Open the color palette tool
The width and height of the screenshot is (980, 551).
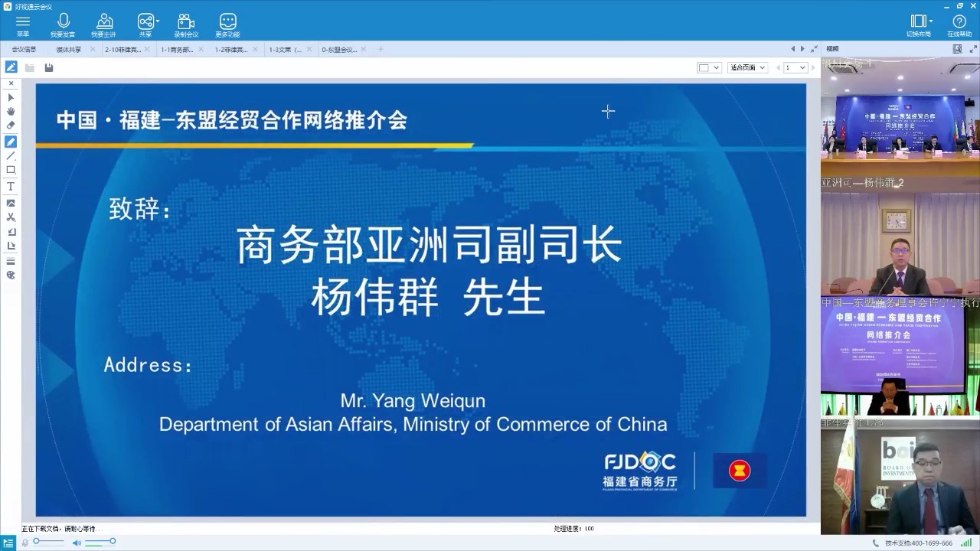click(x=11, y=275)
